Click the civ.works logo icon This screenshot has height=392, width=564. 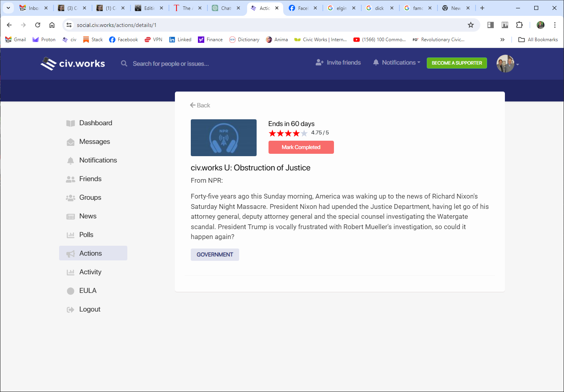point(48,64)
